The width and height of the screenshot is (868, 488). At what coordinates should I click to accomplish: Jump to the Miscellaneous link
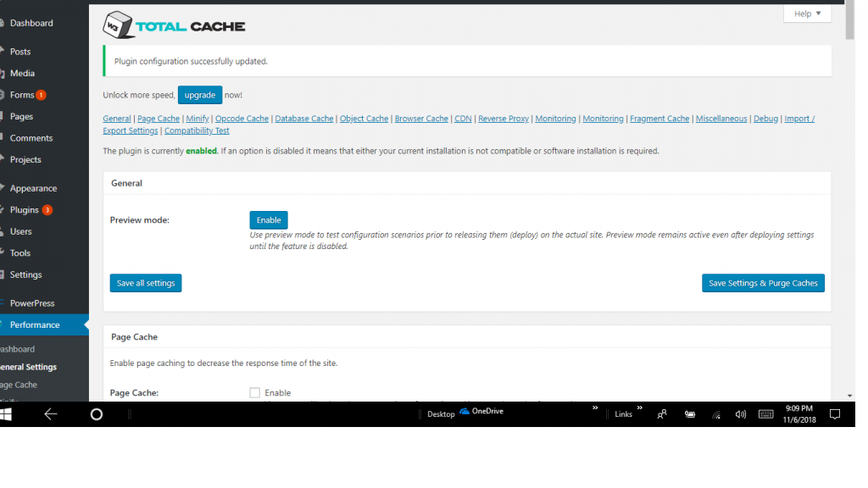tap(721, 119)
